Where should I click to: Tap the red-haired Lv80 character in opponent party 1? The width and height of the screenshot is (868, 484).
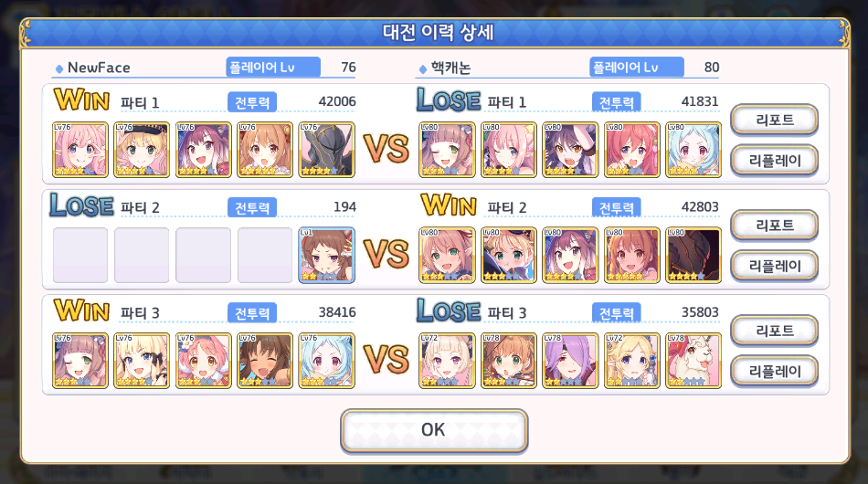point(631,150)
